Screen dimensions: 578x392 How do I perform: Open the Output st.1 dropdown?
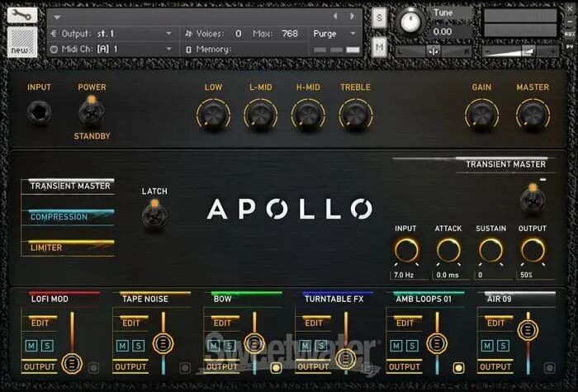(x=111, y=34)
